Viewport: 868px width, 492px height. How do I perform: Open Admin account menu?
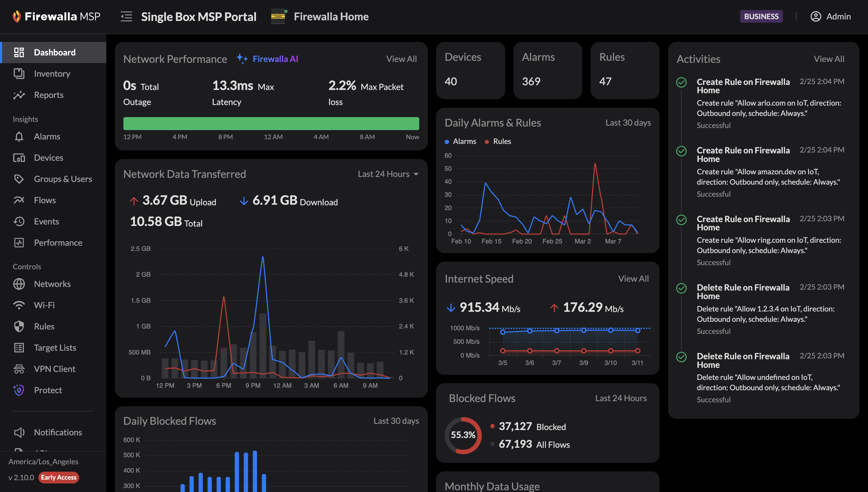click(x=838, y=17)
